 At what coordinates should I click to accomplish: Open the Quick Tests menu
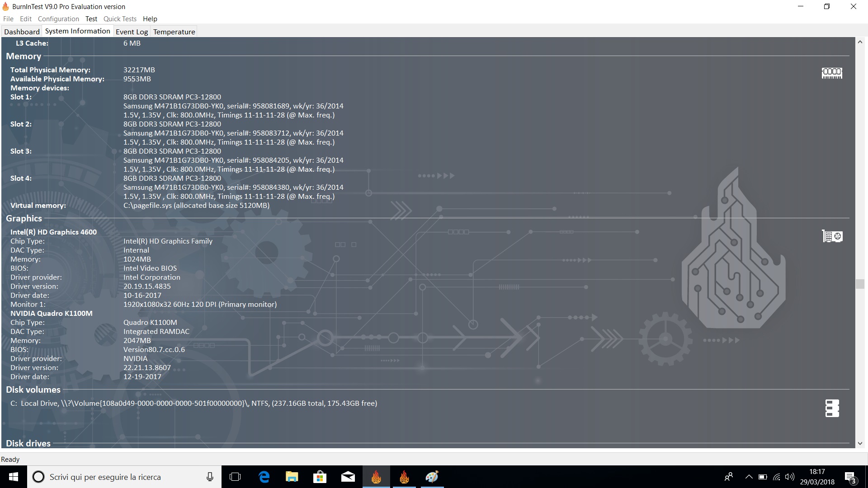(x=120, y=19)
